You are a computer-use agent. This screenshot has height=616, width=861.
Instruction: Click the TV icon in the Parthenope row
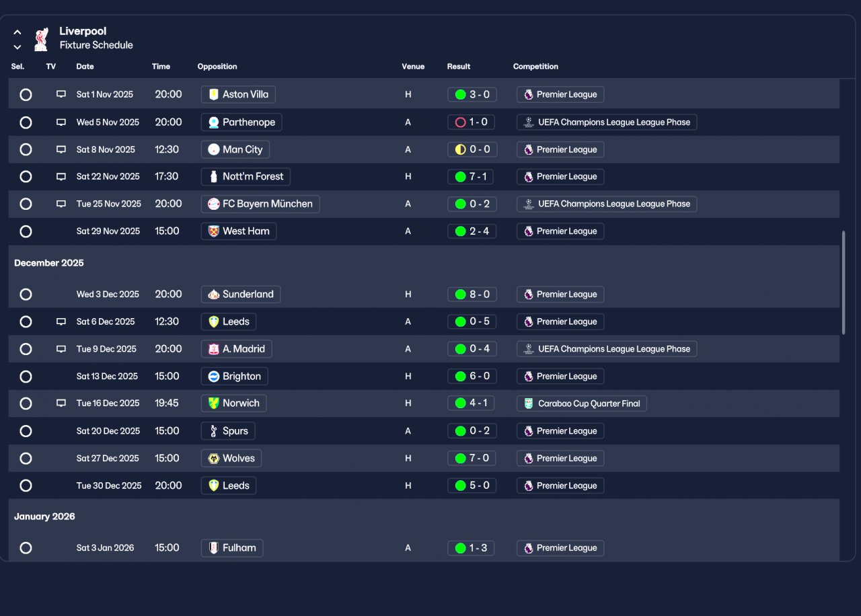pos(61,122)
